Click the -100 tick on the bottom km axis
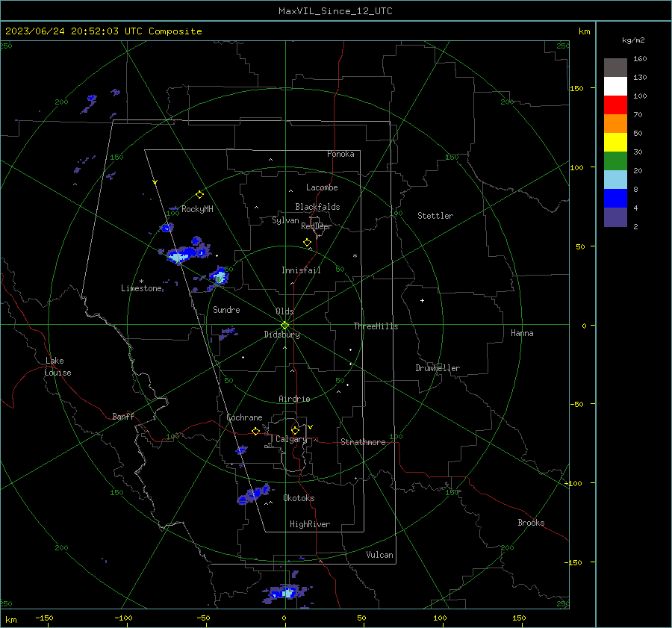 coord(123,618)
